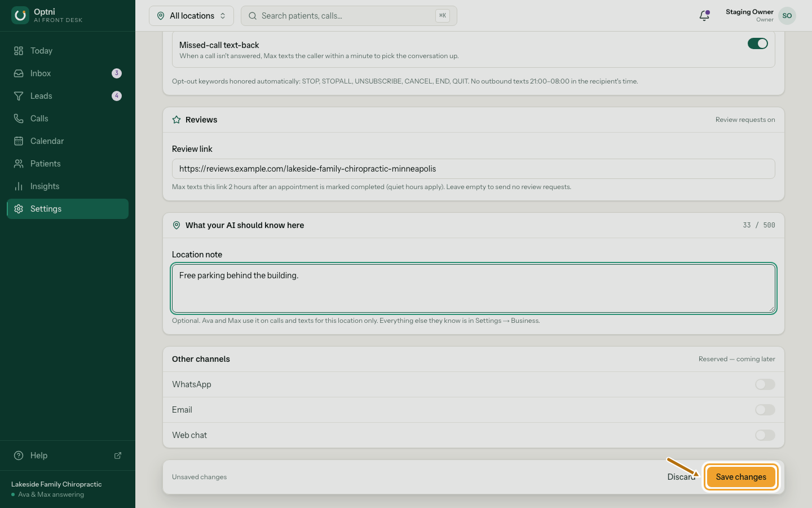Toggle the WhatsApp channel switch
The height and width of the screenshot is (508, 812).
[765, 384]
